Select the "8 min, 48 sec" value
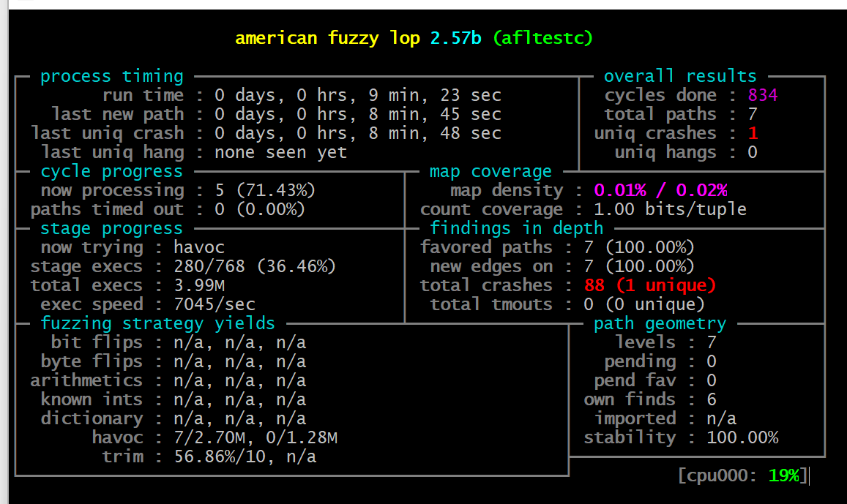Viewport: 847px width, 504px height. click(436, 133)
